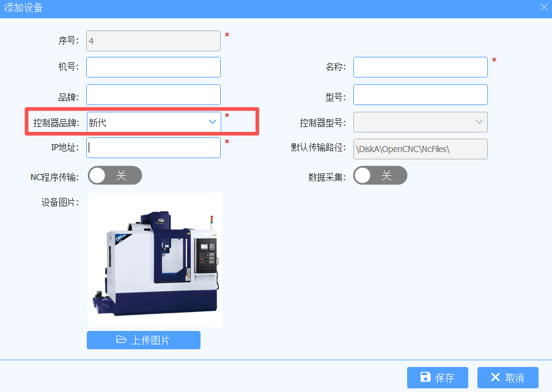
Task: Click the 默认传输路径 label text
Action: (x=318, y=147)
